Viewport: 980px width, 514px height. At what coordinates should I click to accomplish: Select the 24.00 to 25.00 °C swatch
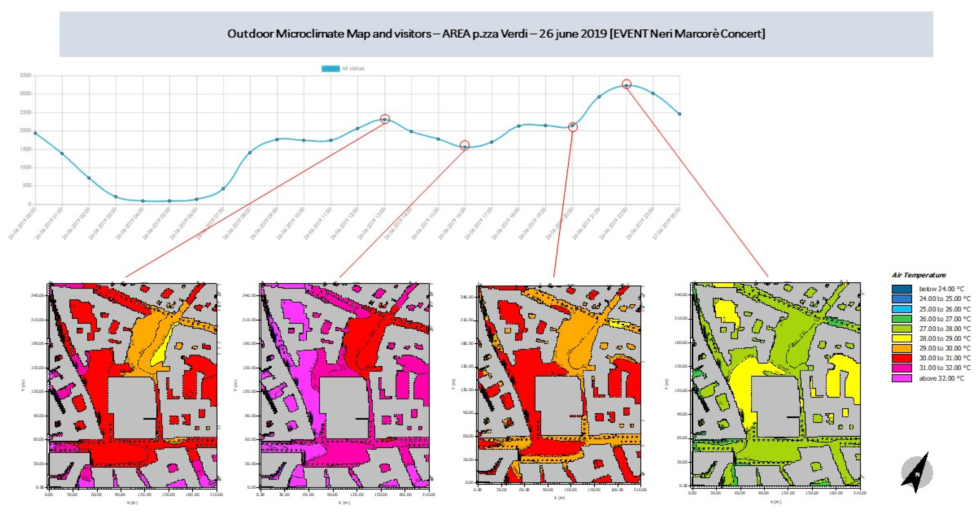(902, 299)
